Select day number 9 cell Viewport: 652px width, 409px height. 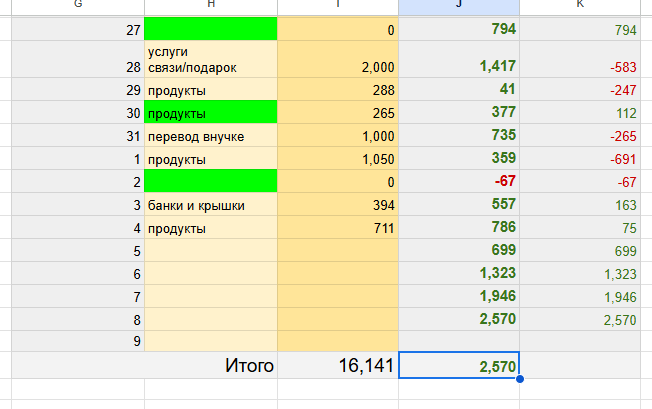tap(78, 341)
